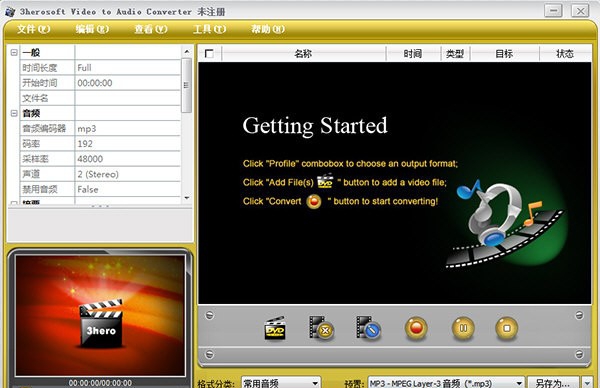600x388 pixels.
Task: Click the empty 文件名 value field
Action: tap(127, 98)
